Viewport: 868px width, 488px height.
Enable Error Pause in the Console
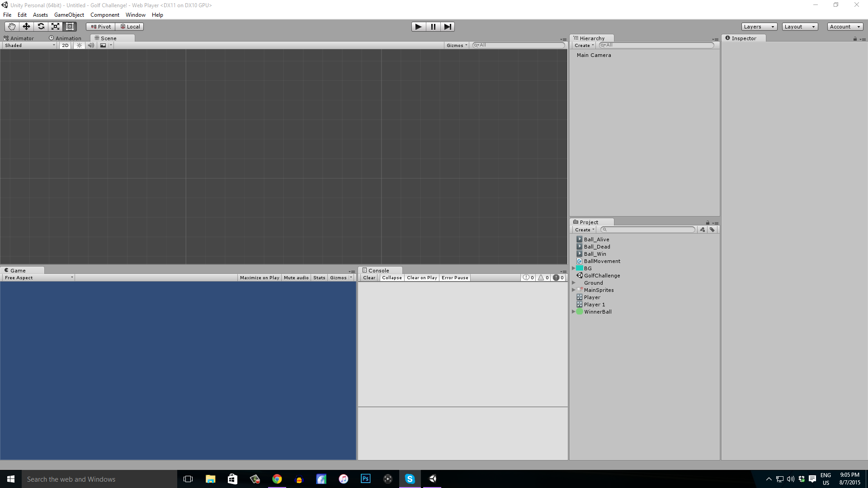(455, 277)
